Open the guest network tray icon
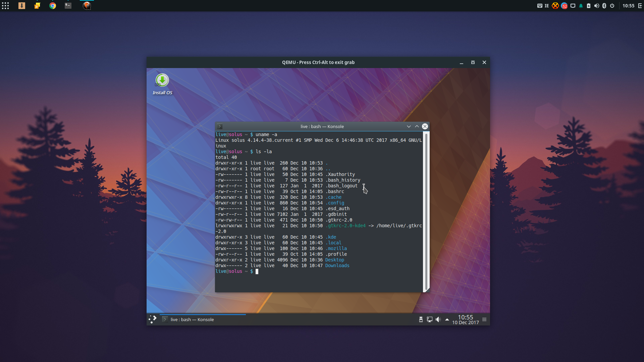The height and width of the screenshot is (362, 644). pos(430,319)
